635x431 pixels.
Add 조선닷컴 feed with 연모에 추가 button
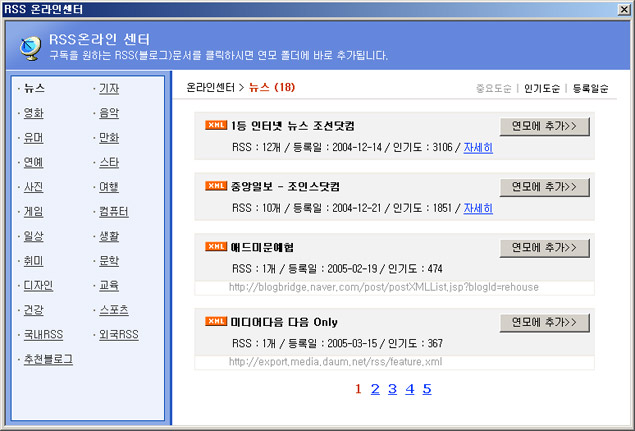pos(544,126)
